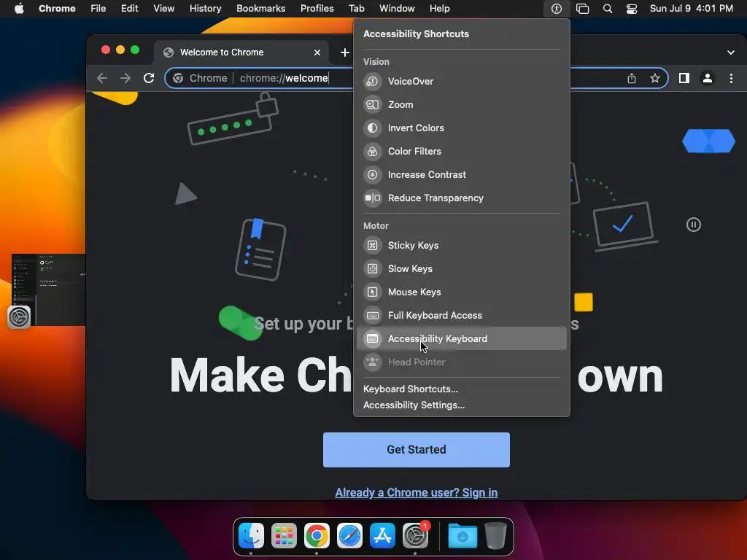Go back in Chrome

point(102,78)
